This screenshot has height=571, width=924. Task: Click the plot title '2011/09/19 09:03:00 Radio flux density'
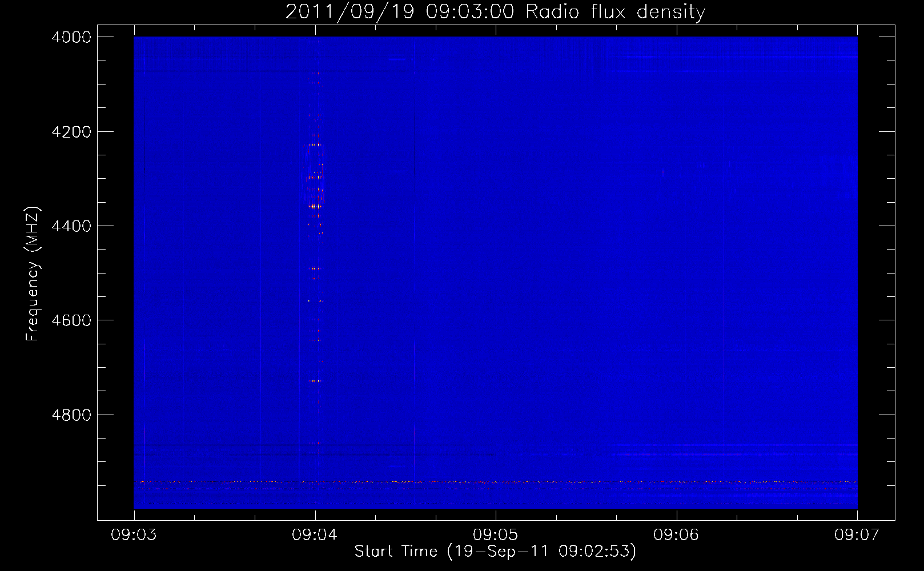point(496,12)
